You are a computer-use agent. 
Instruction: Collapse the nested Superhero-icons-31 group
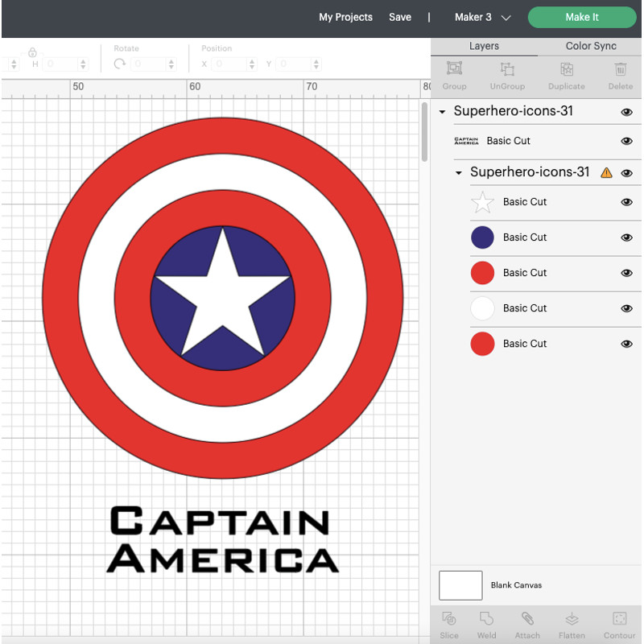[459, 173]
